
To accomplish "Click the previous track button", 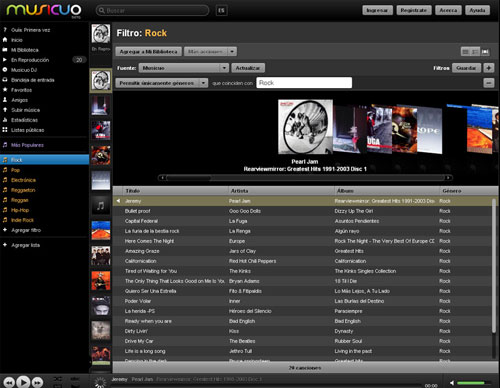I will pos(9,382).
